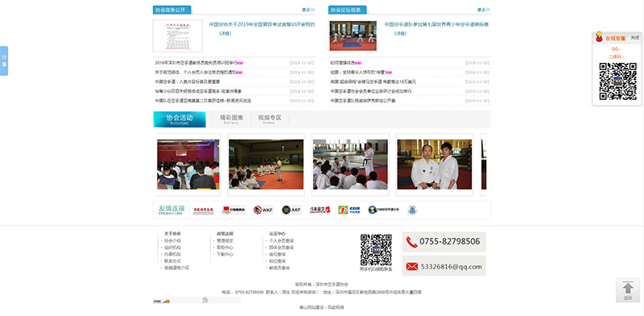The width and height of the screenshot is (644, 316).
Task: Open the blue 分享 share side tab
Action: pos(4,61)
